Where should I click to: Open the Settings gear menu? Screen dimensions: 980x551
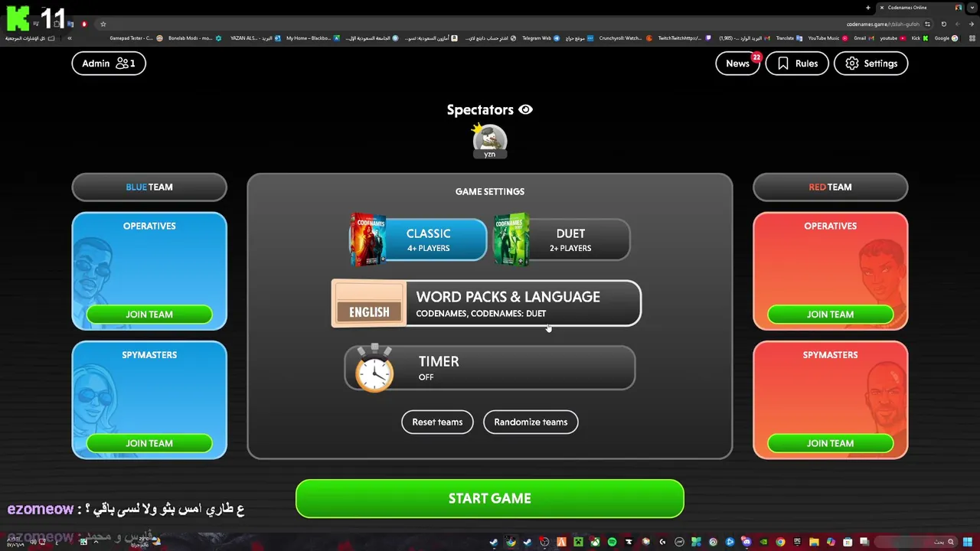[871, 64]
